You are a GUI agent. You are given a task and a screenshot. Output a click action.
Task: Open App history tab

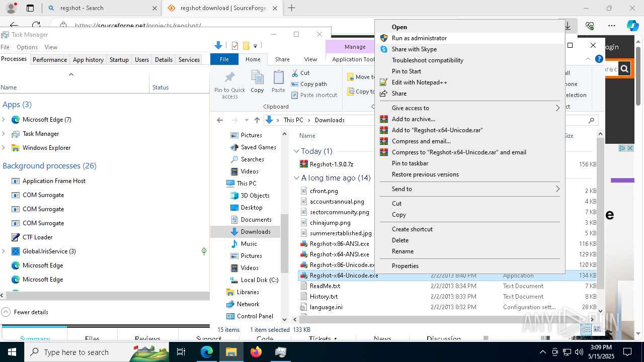point(88,59)
